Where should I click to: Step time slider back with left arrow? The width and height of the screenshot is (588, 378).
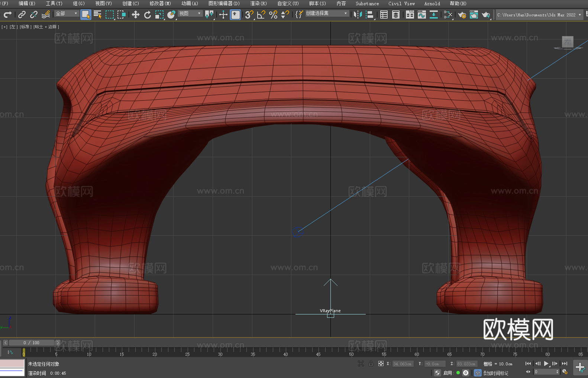coord(5,343)
